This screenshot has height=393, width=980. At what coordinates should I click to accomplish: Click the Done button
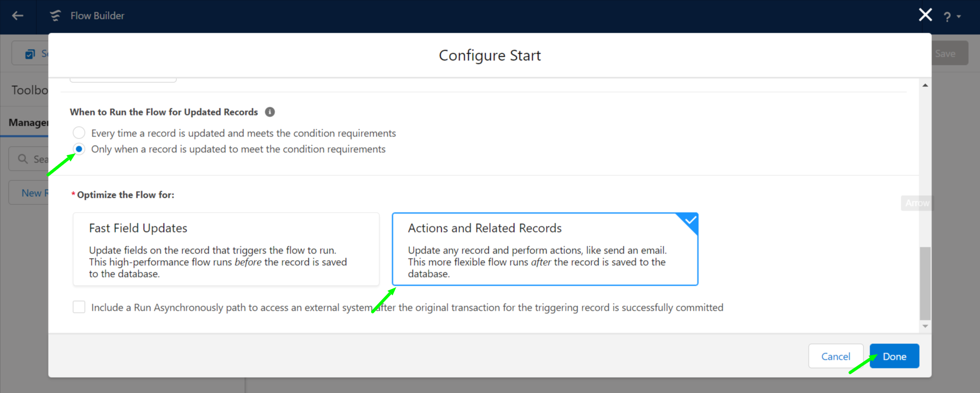[x=894, y=356]
